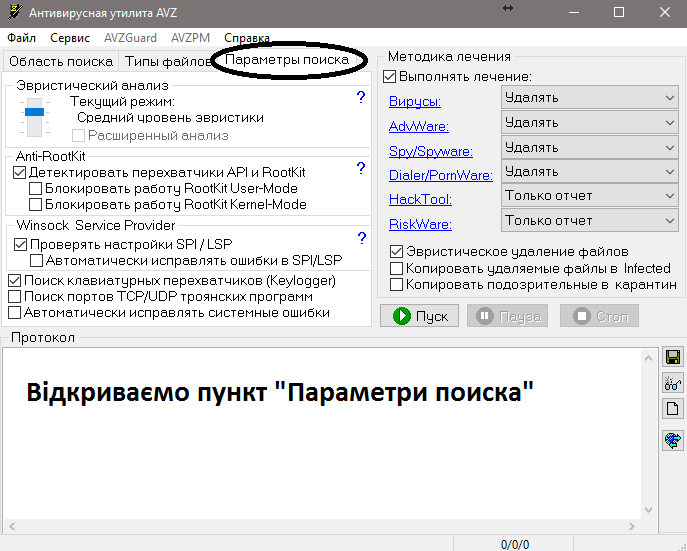Open the Anti-RootKit help question mark
The image size is (687, 551).
361,168
